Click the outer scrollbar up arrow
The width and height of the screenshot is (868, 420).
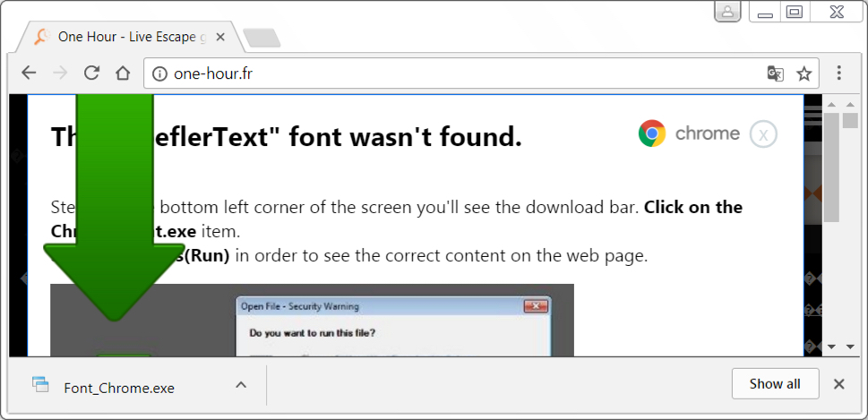click(x=850, y=105)
